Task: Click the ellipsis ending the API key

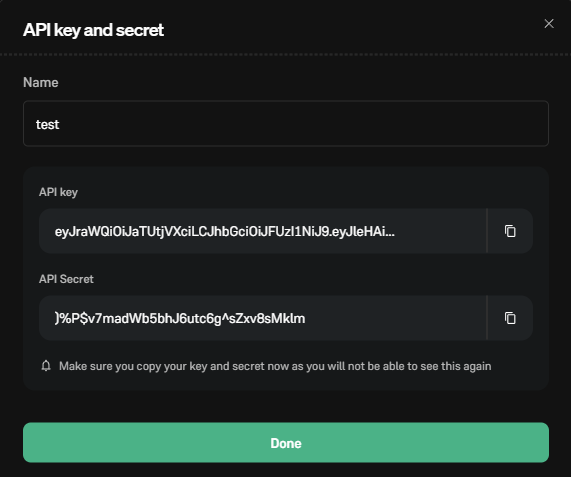Action: pos(390,232)
